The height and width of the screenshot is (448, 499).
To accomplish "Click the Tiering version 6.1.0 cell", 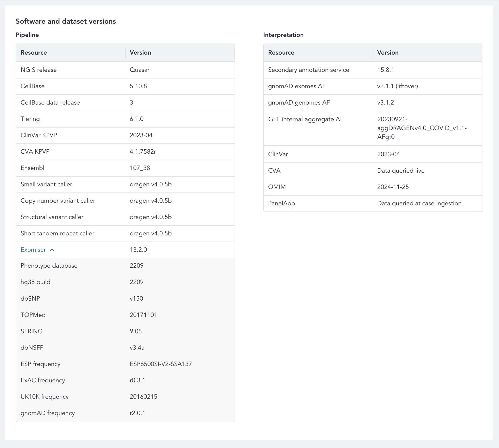I will click(137, 119).
